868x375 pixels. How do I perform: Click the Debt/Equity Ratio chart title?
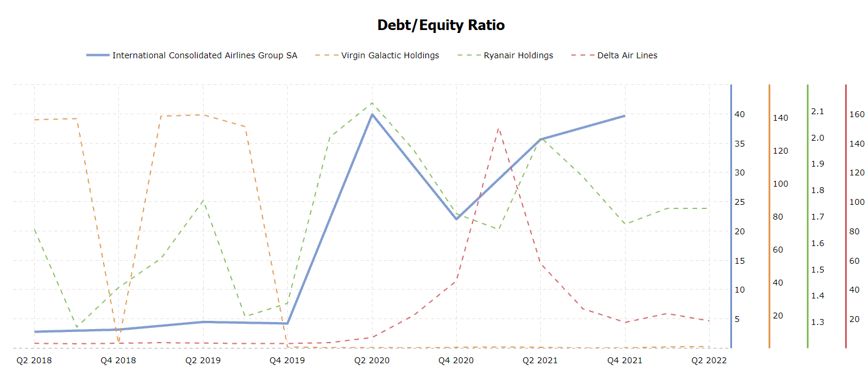[441, 25]
